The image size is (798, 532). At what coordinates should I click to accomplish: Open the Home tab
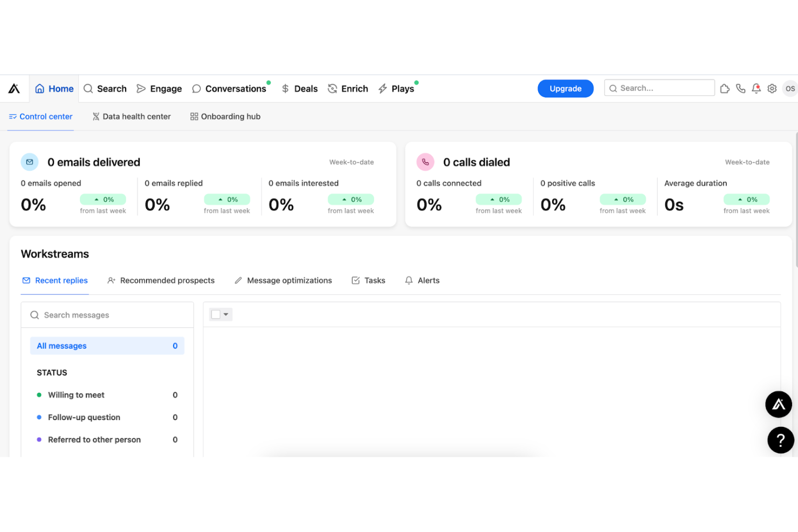click(x=54, y=88)
